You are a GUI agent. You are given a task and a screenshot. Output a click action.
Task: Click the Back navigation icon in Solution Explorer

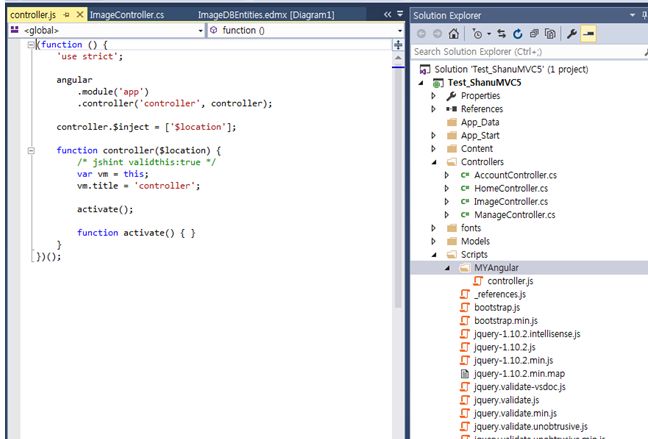click(421, 34)
